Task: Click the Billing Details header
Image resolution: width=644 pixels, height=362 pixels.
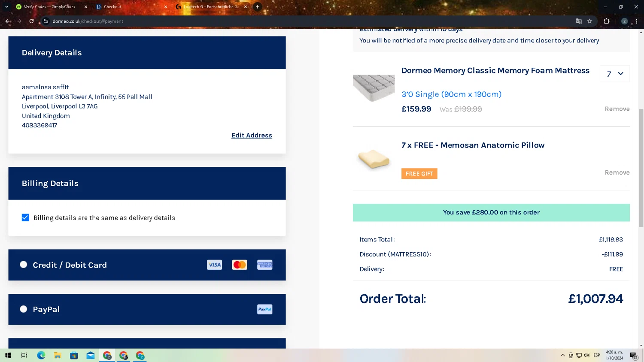Action: coord(147,183)
